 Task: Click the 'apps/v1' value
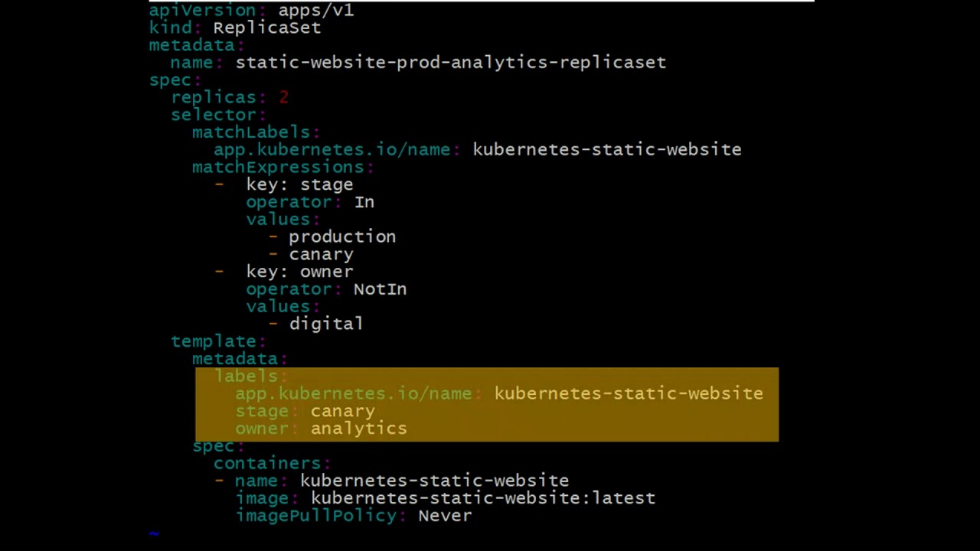(315, 10)
